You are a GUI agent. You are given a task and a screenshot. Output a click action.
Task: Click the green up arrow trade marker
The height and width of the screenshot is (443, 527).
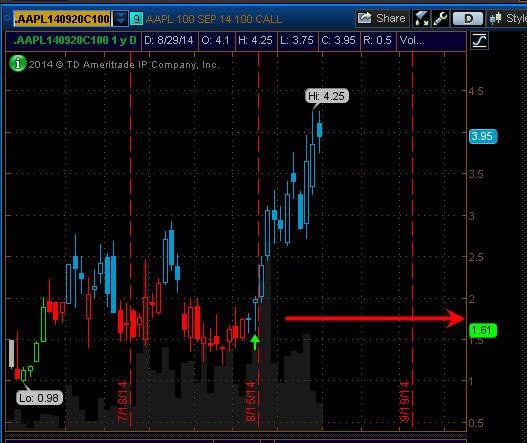click(x=255, y=342)
